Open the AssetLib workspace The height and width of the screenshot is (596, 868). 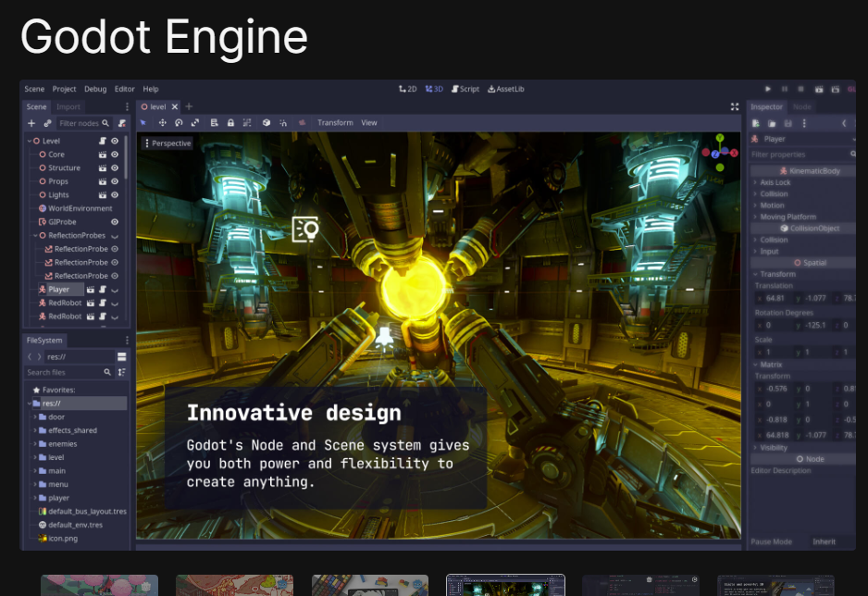tap(506, 89)
